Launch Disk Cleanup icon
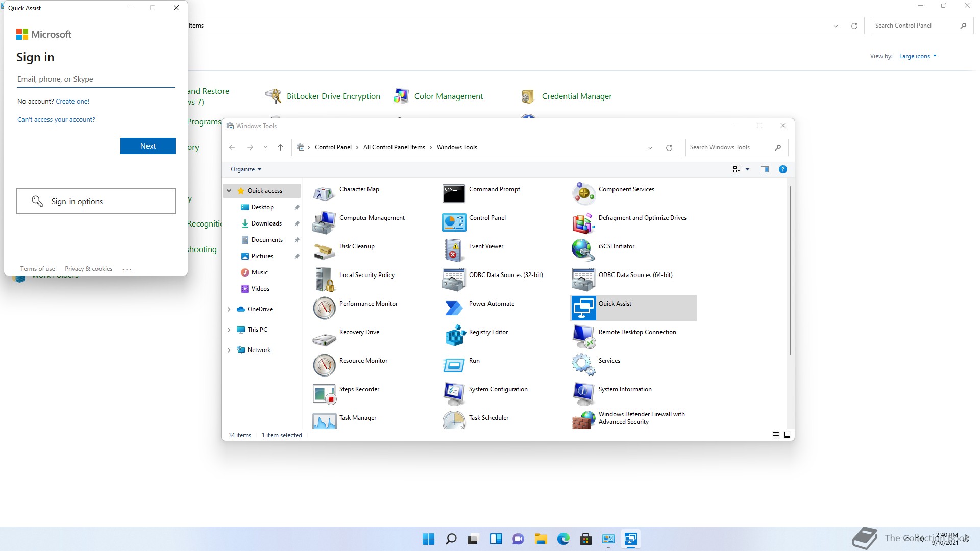 (x=324, y=251)
